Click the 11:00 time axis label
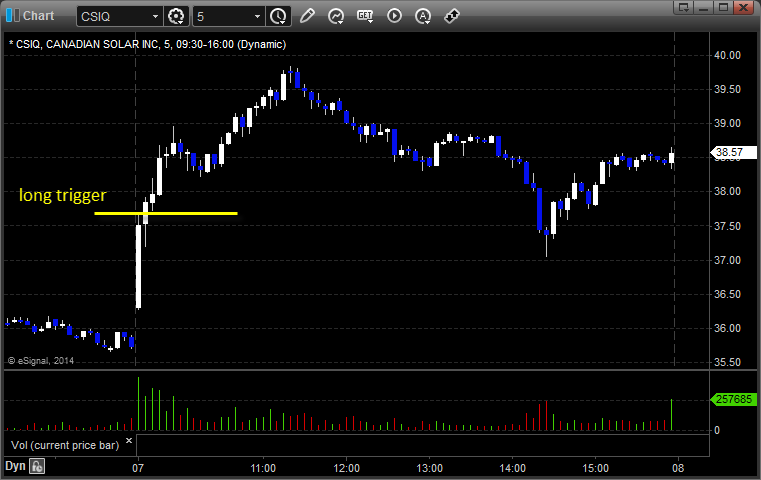Viewport: 761px width, 480px height. [x=263, y=468]
